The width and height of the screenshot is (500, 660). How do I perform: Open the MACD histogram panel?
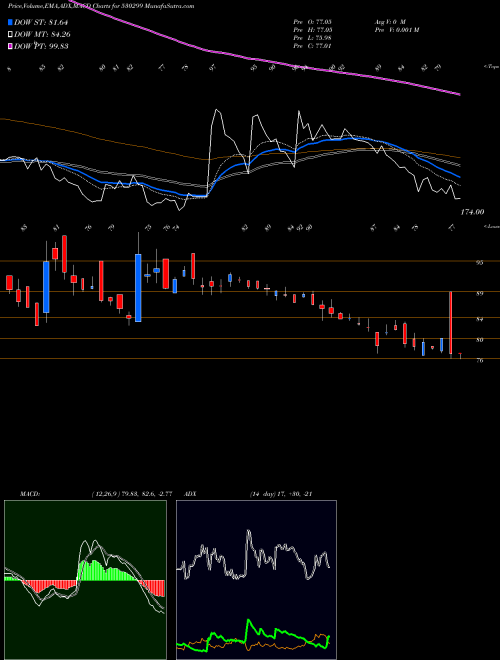click(x=85, y=580)
